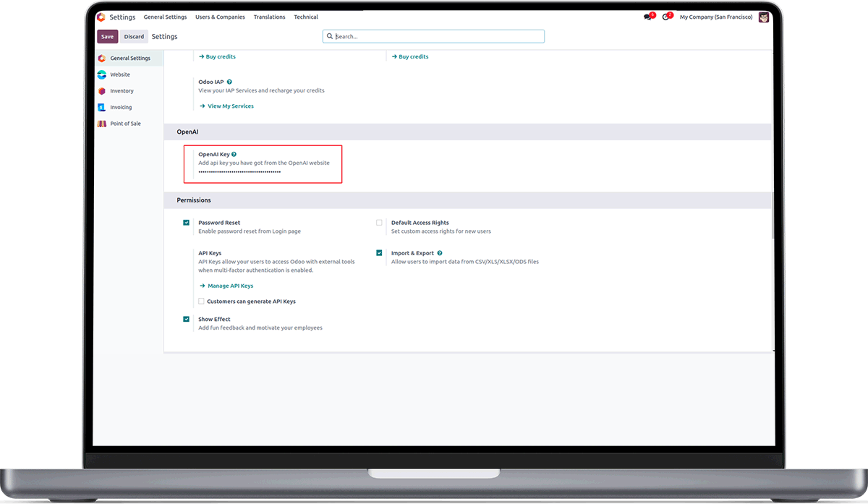Open the General Settings top menu

click(x=165, y=17)
